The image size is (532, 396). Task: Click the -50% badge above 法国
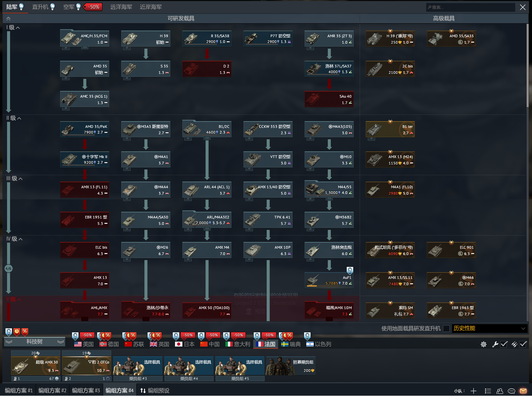[x=268, y=335]
